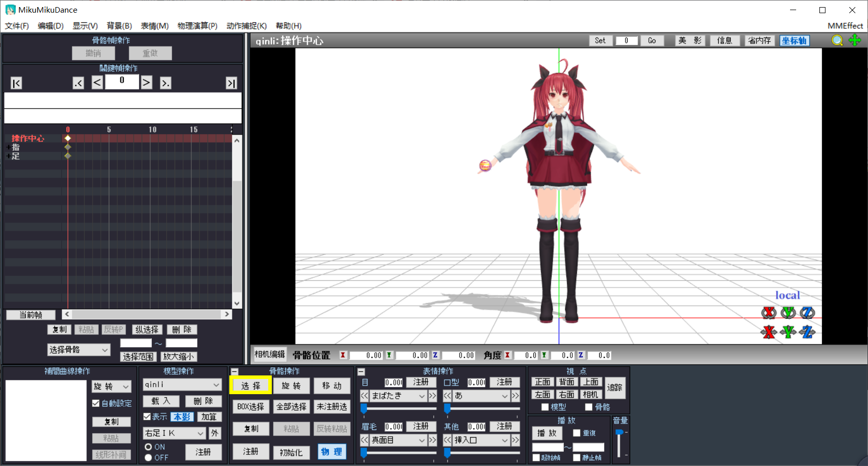The height and width of the screenshot is (466, 868).
Task: Collapse the bone operation panel minus icon
Action: pos(234,371)
